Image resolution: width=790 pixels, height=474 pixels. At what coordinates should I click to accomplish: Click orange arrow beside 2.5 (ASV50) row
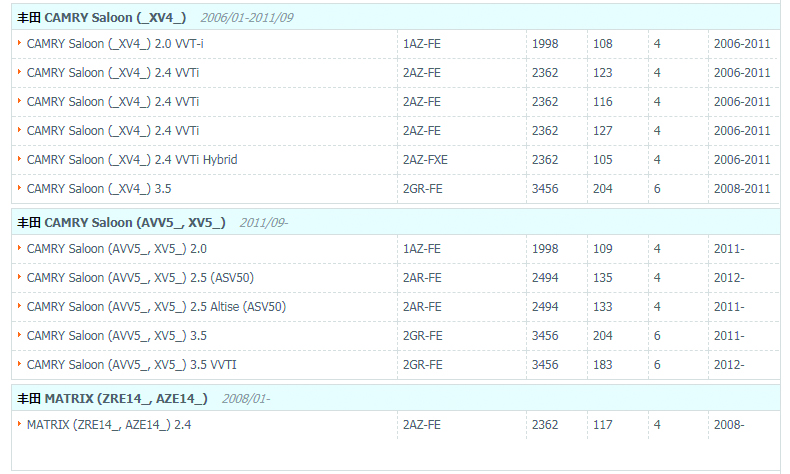[x=19, y=277]
